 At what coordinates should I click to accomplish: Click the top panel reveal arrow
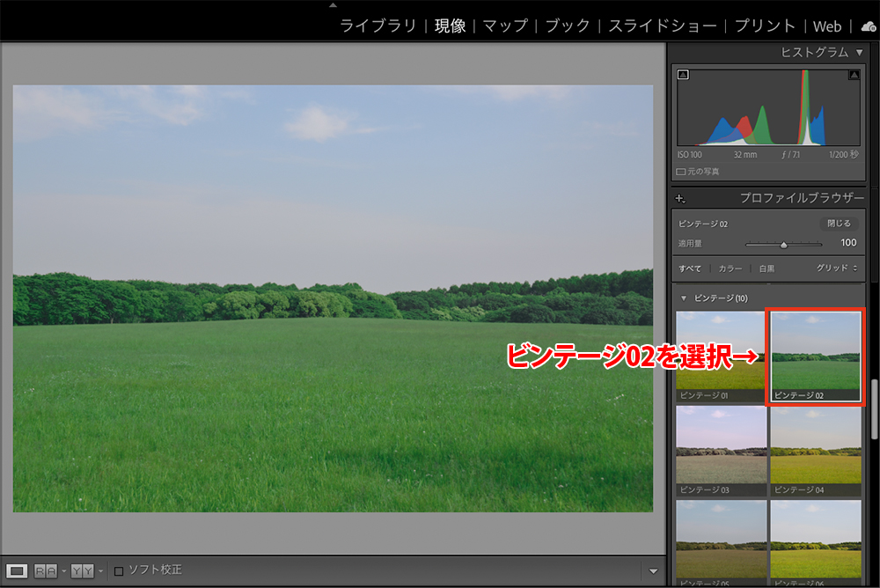333,4
